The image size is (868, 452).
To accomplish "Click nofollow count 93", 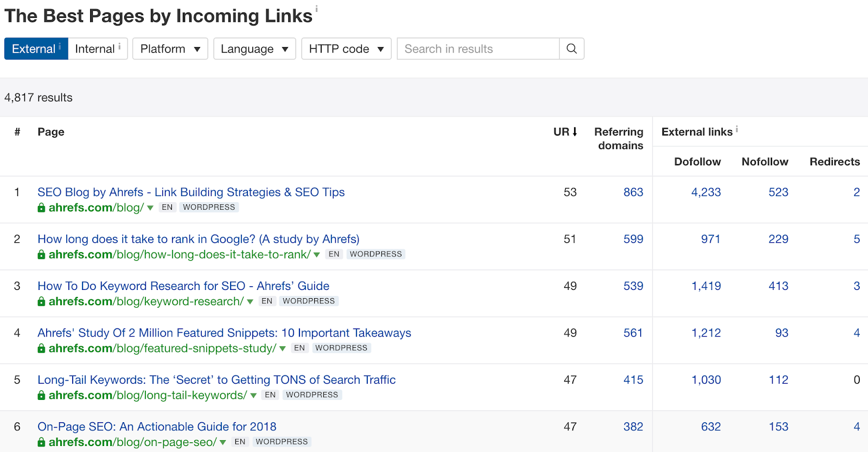I will point(782,333).
